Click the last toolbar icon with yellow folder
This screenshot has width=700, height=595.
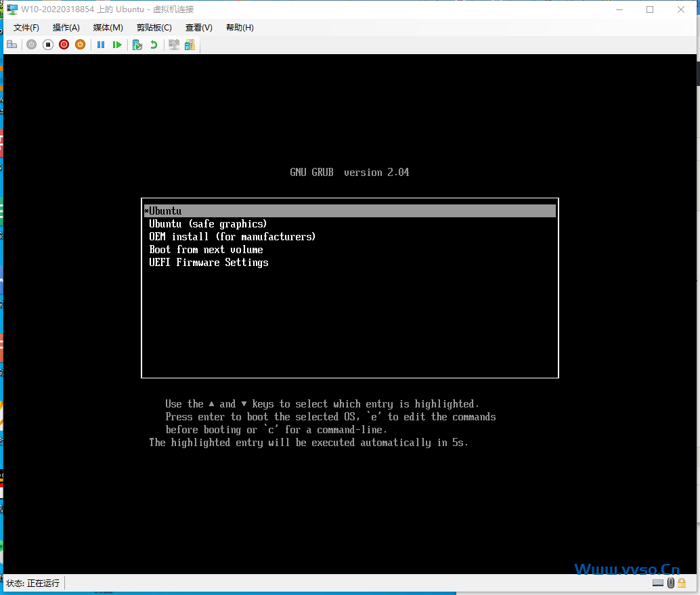click(x=190, y=45)
